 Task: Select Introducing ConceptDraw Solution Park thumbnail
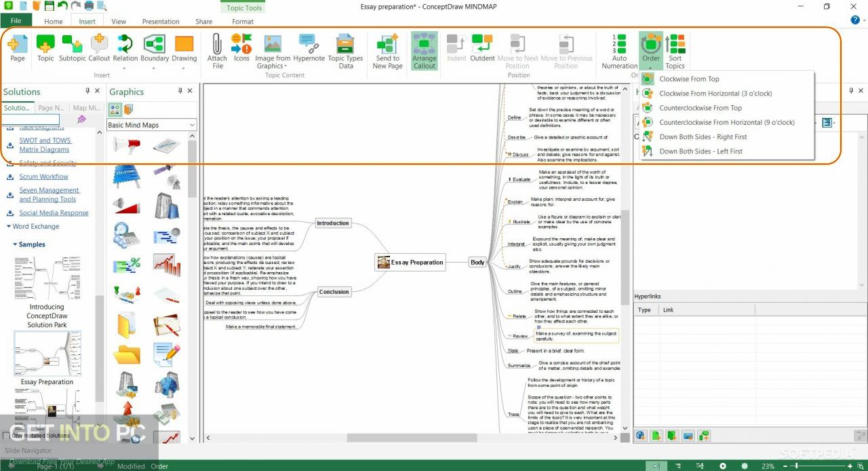pos(47,278)
